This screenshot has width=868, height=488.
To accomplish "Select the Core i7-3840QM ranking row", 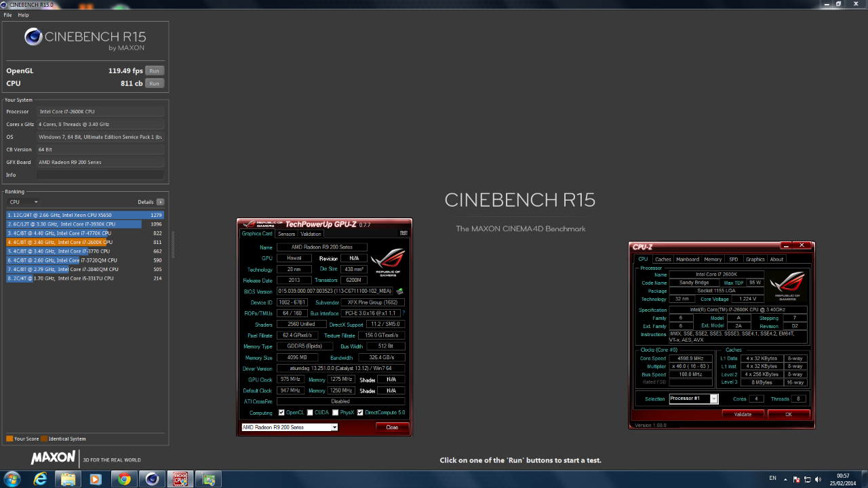I will [x=85, y=269].
